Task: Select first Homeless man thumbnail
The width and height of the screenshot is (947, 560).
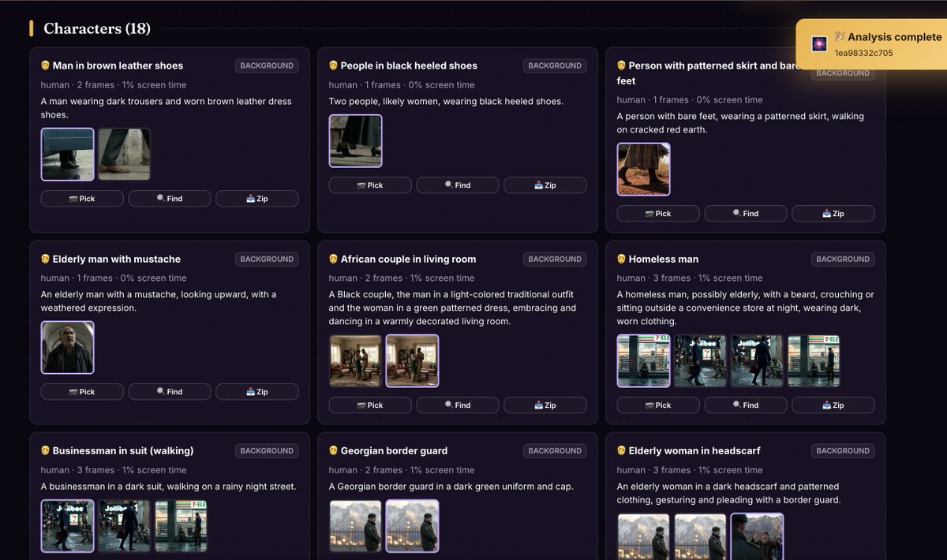Action: click(x=644, y=361)
